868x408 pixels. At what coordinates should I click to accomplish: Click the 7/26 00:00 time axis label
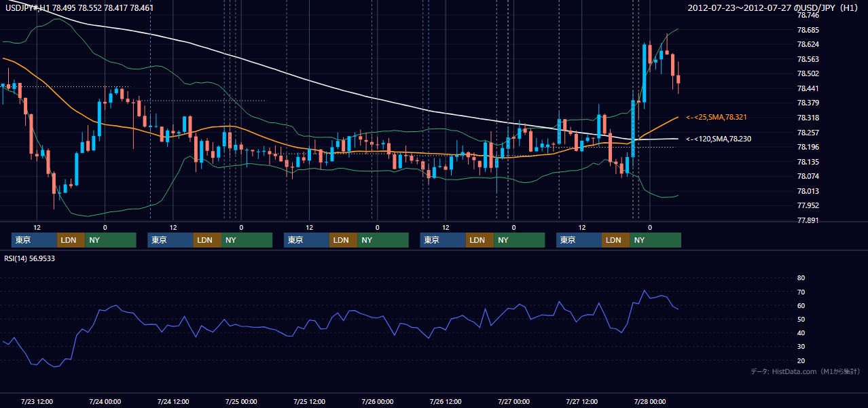click(377, 401)
